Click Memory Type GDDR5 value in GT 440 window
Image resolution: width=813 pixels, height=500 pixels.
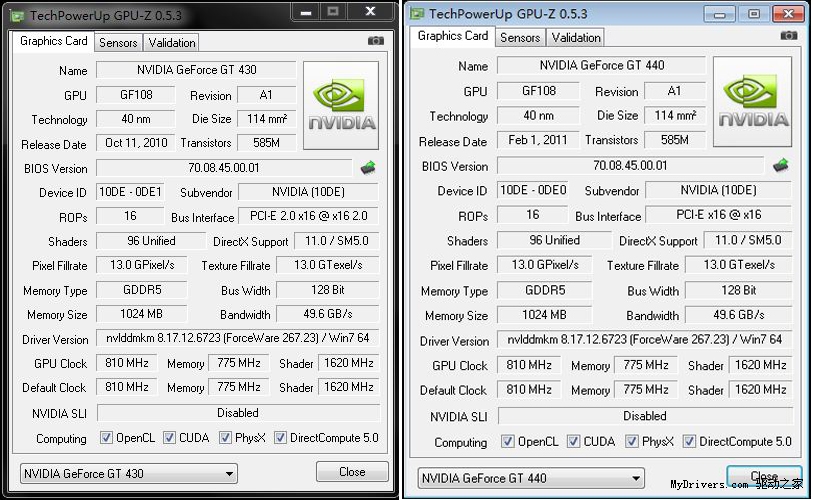coord(544,290)
